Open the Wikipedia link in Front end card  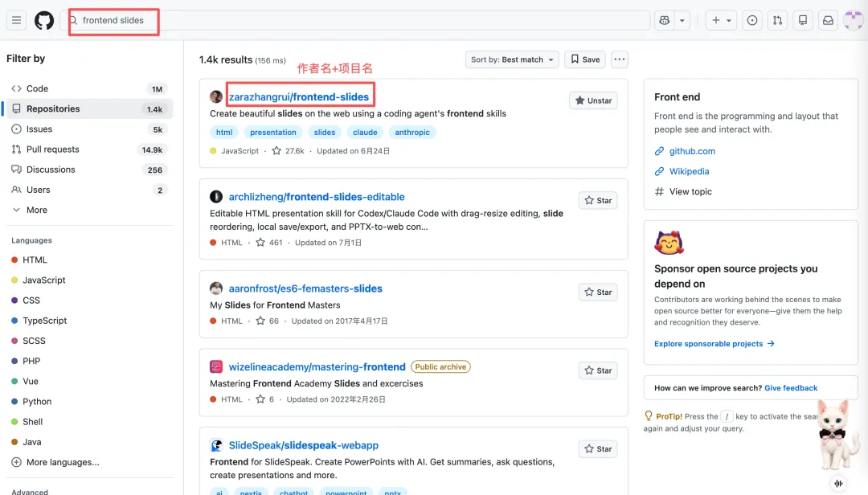pos(690,172)
